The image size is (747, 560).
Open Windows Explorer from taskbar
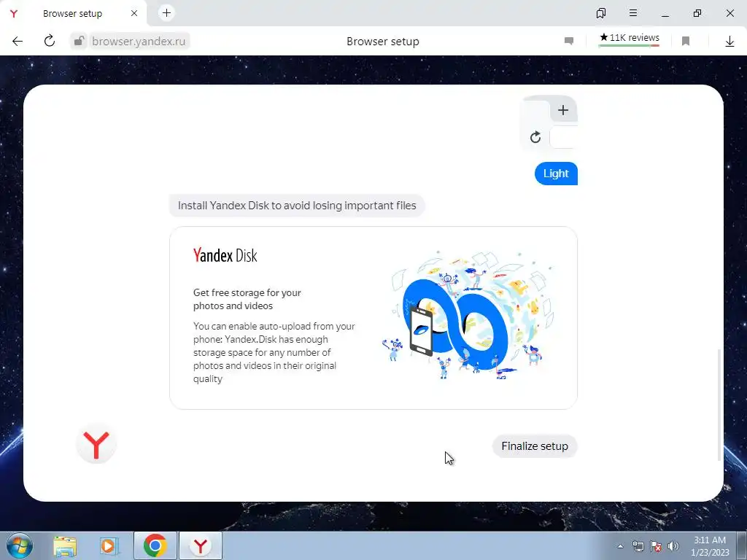click(x=65, y=545)
